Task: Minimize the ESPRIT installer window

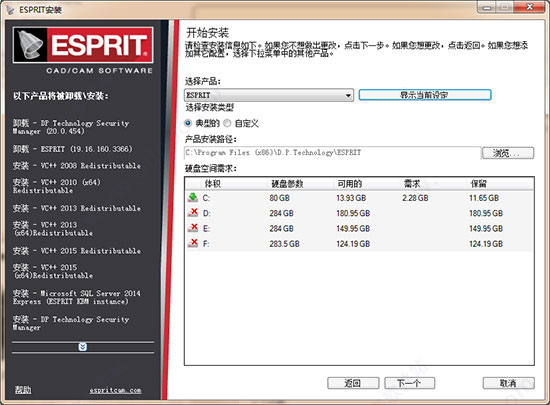Action: 487,7
